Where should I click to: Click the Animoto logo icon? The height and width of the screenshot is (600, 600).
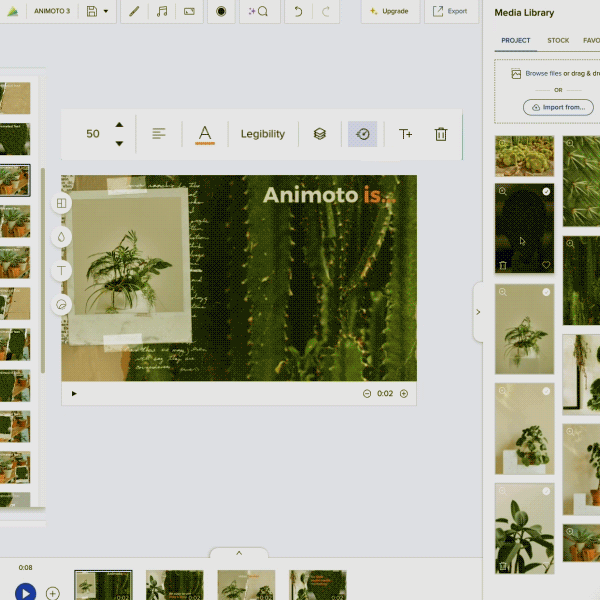click(13, 11)
